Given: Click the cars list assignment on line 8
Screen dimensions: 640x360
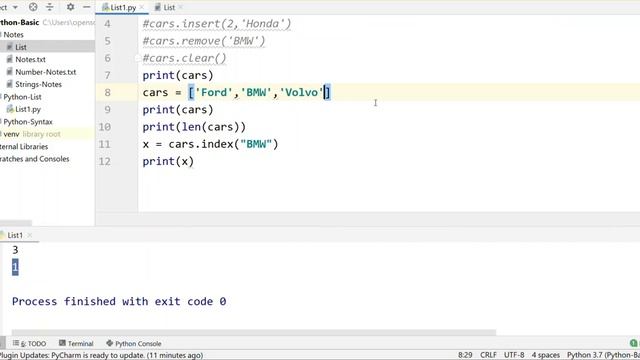Looking at the screenshot, I should pos(236,93).
